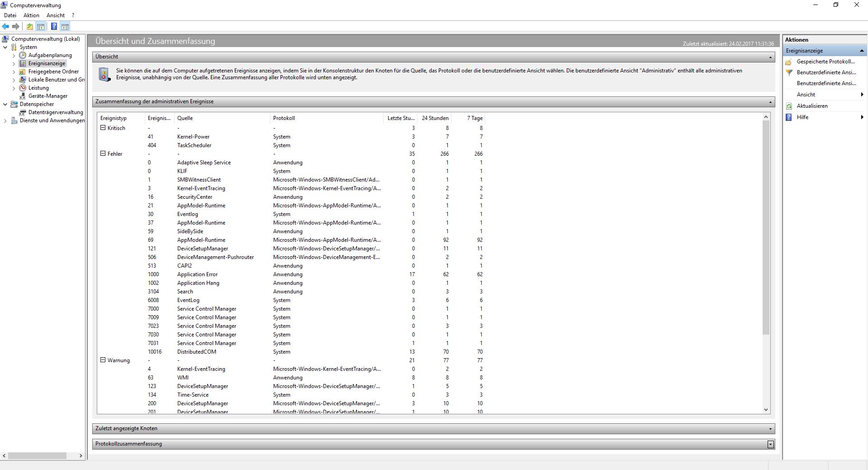The height and width of the screenshot is (470, 868).
Task: Open the Aktion menu
Action: click(x=31, y=15)
